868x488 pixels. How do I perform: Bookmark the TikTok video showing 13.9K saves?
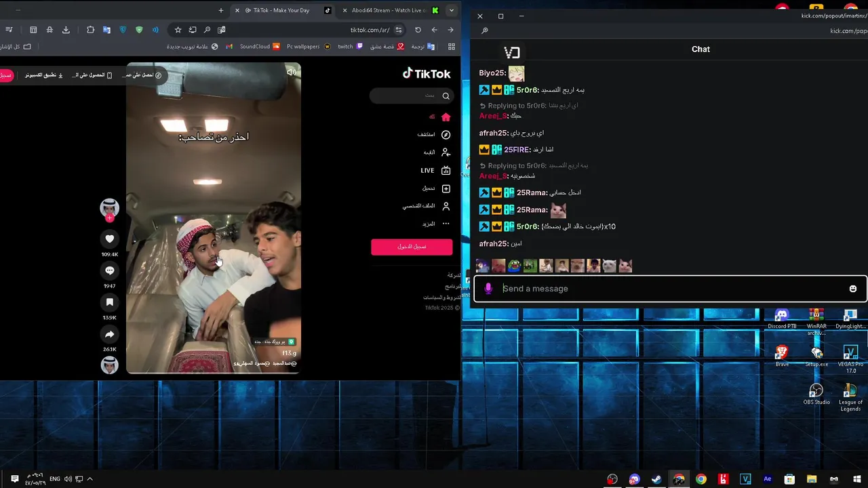pos(110,302)
